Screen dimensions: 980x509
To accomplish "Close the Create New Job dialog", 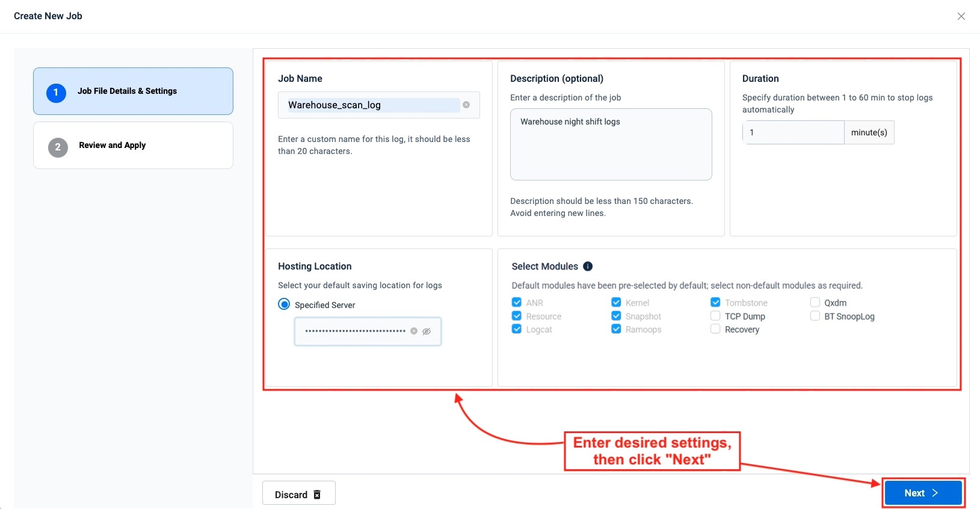I will click(x=961, y=16).
